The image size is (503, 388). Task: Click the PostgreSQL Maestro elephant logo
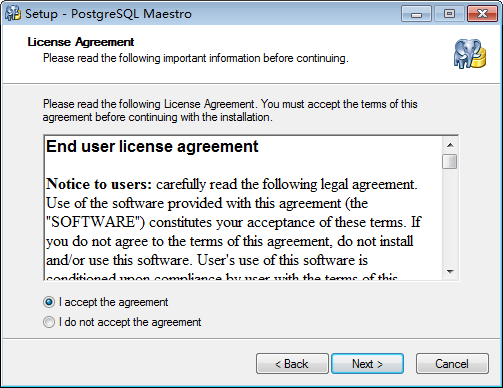pos(470,54)
